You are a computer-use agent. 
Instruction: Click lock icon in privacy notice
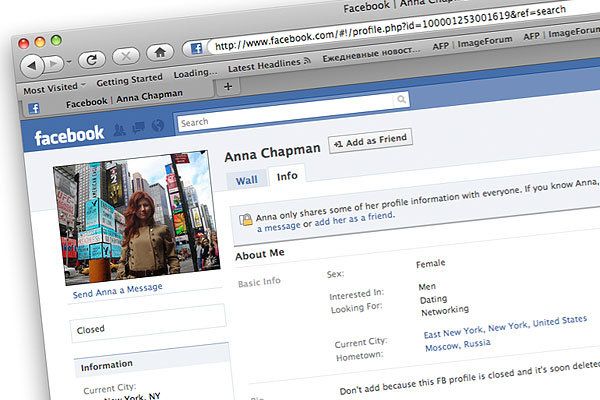coord(245,220)
